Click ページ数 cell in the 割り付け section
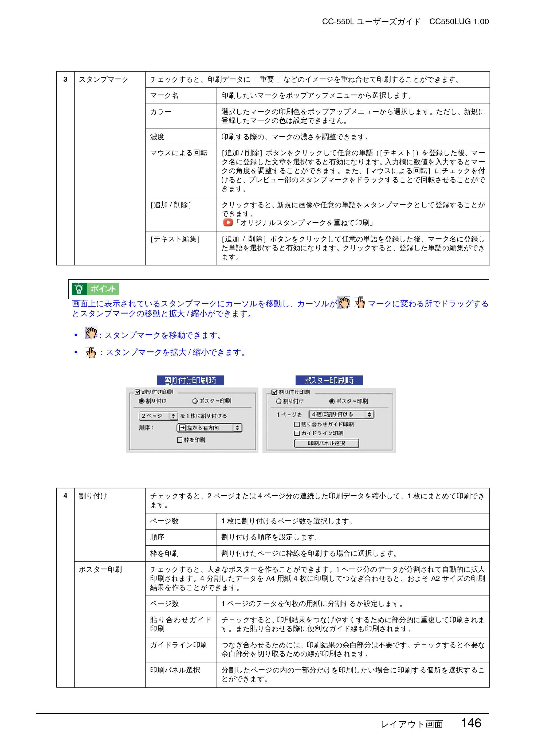 point(181,521)
